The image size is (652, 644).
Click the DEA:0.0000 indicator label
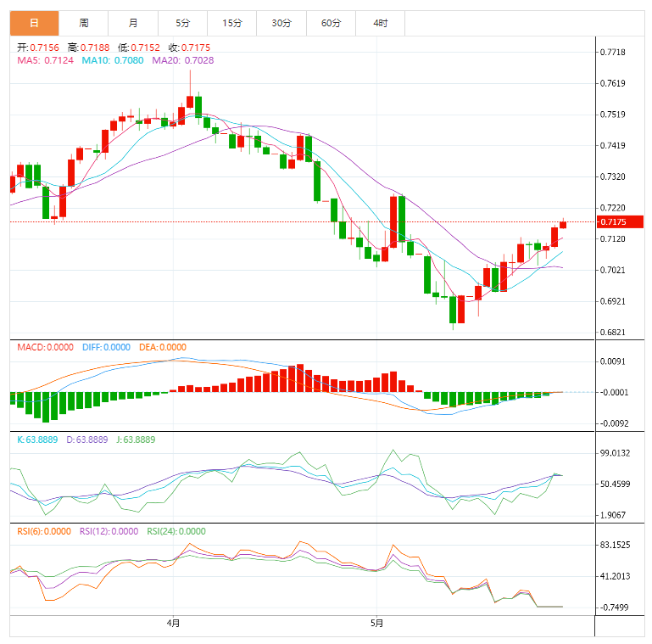(x=163, y=347)
